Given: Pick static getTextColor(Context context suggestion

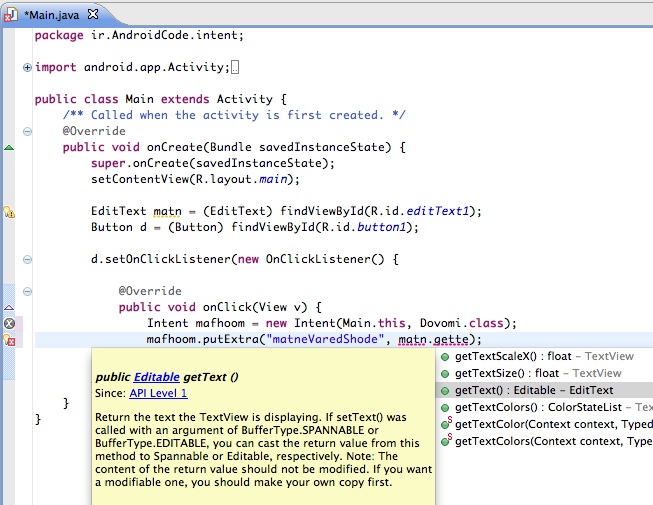Looking at the screenshot, I should coord(550,424).
